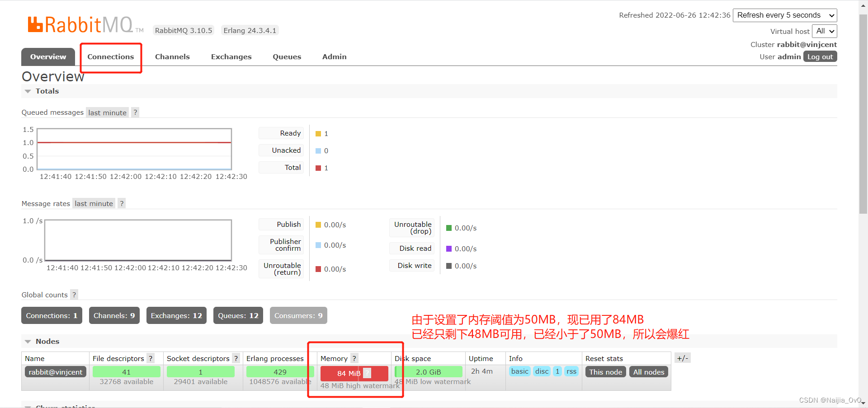Open the Admin tab
This screenshot has height=408, width=868.
click(334, 57)
